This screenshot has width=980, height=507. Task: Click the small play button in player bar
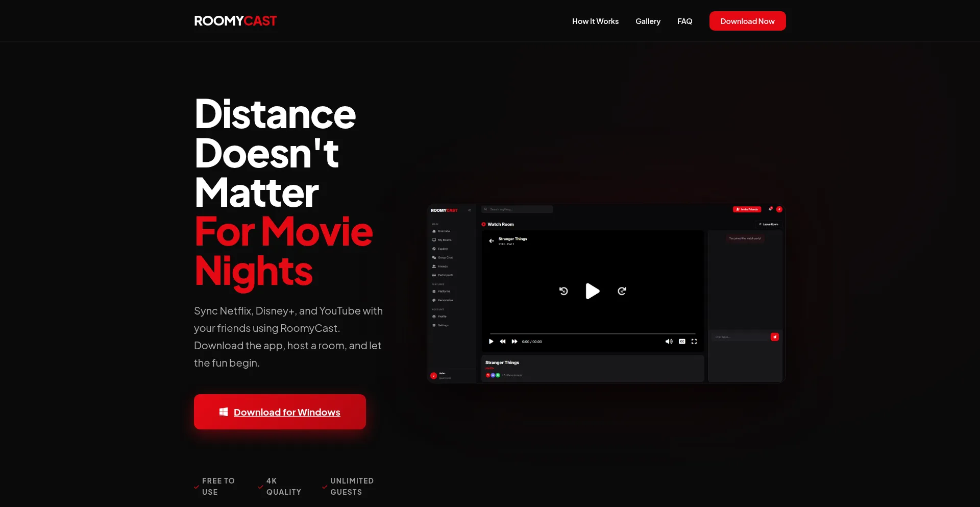coord(491,342)
